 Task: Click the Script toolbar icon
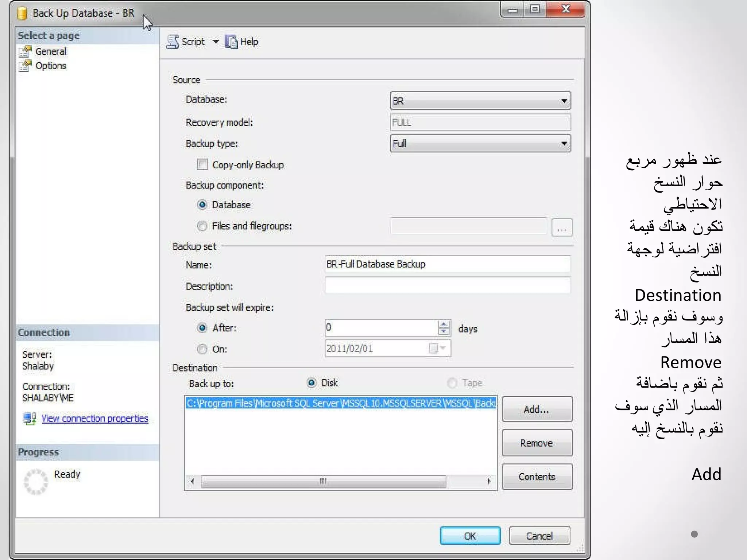pyautogui.click(x=173, y=42)
